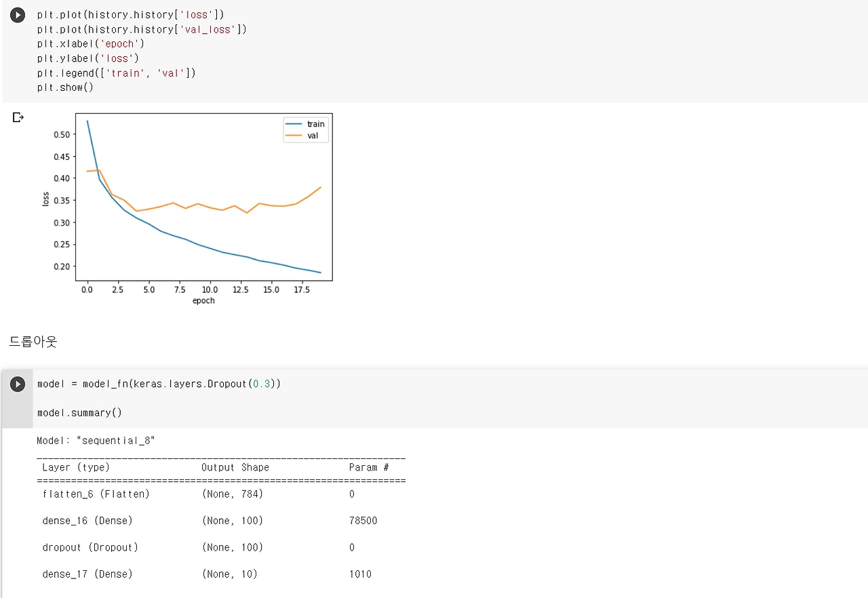Click the plt.xlabel('epoch') code line
868x598 pixels.
coord(91,43)
